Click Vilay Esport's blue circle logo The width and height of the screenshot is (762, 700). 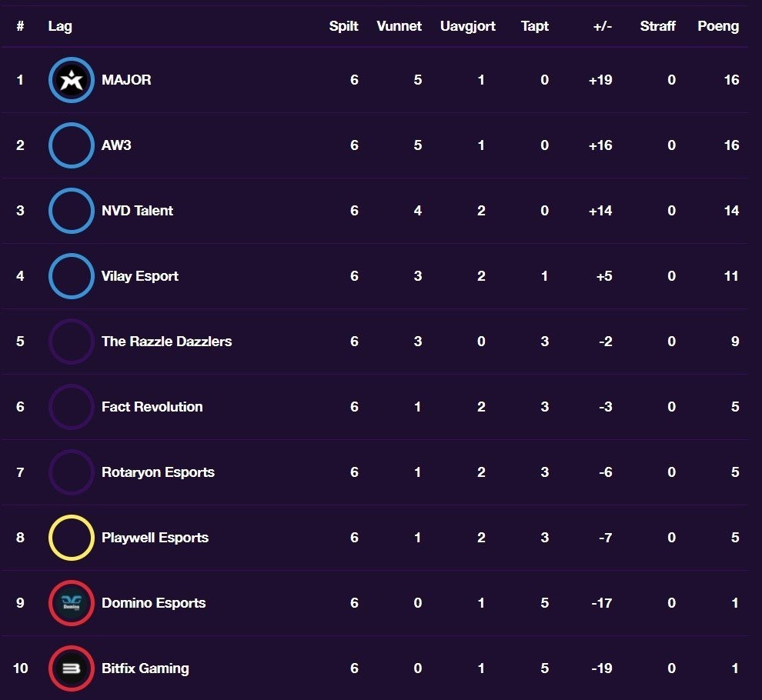point(72,276)
